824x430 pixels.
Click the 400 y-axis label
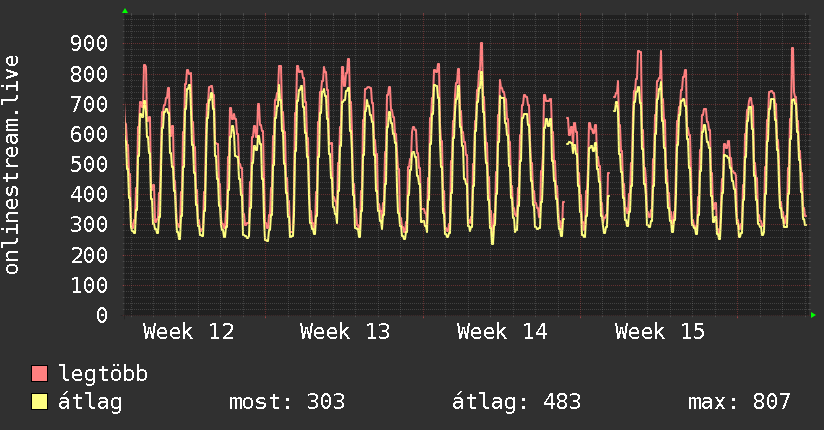pyautogui.click(x=89, y=194)
